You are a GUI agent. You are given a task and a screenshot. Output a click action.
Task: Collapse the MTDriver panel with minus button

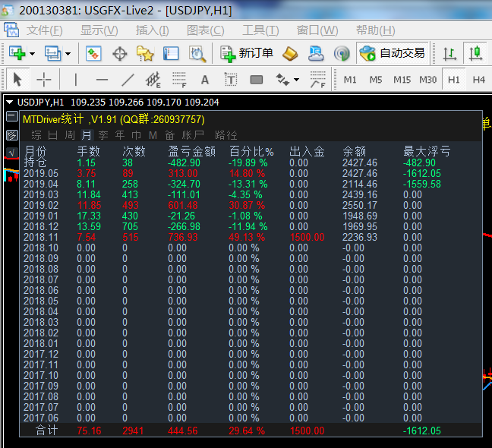[12, 116]
